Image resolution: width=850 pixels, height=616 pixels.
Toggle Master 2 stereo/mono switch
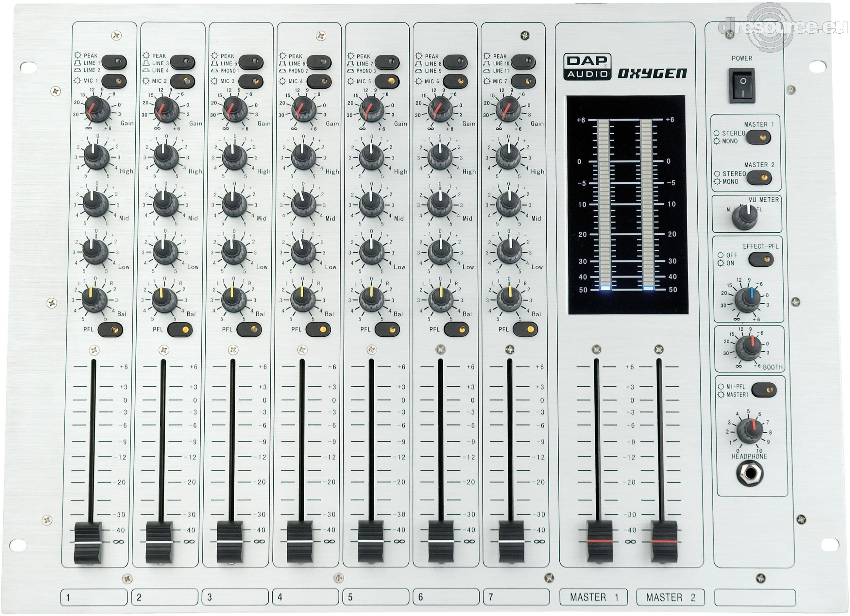tap(759, 177)
